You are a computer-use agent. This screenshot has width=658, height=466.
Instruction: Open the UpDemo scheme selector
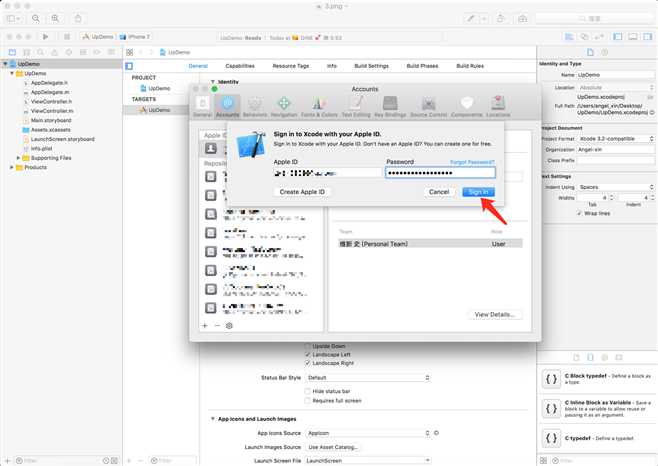click(x=98, y=37)
